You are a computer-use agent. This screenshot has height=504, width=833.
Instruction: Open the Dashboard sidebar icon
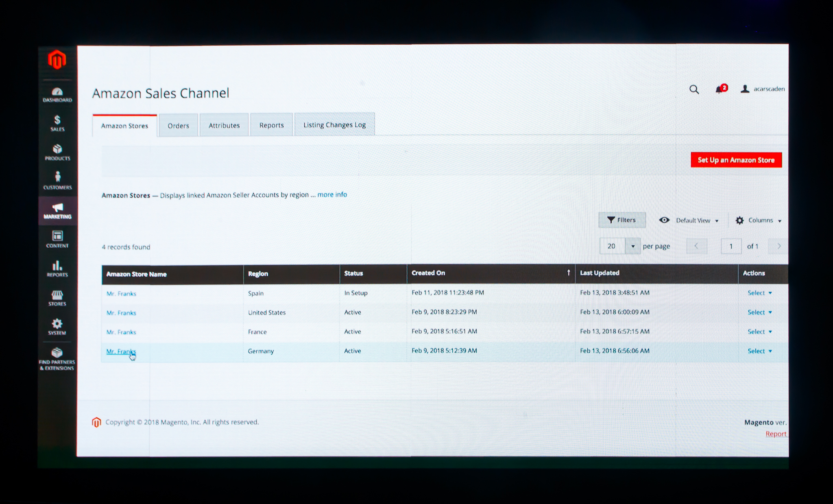pyautogui.click(x=57, y=95)
